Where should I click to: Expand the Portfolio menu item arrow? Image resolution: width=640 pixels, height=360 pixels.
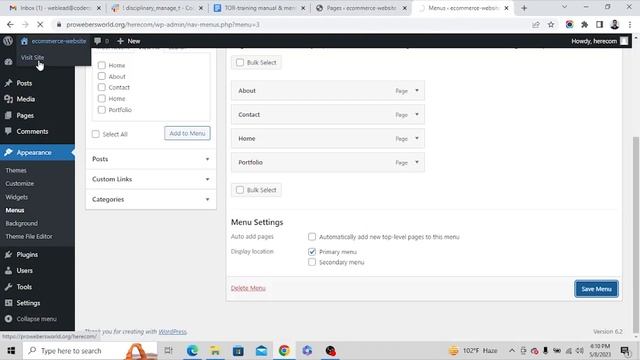tap(417, 162)
